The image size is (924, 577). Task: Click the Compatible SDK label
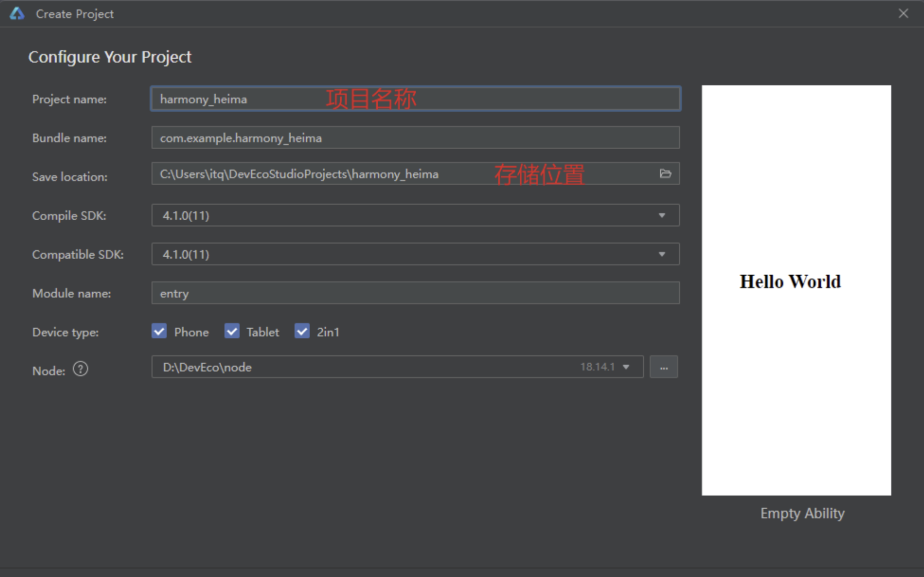(x=78, y=254)
